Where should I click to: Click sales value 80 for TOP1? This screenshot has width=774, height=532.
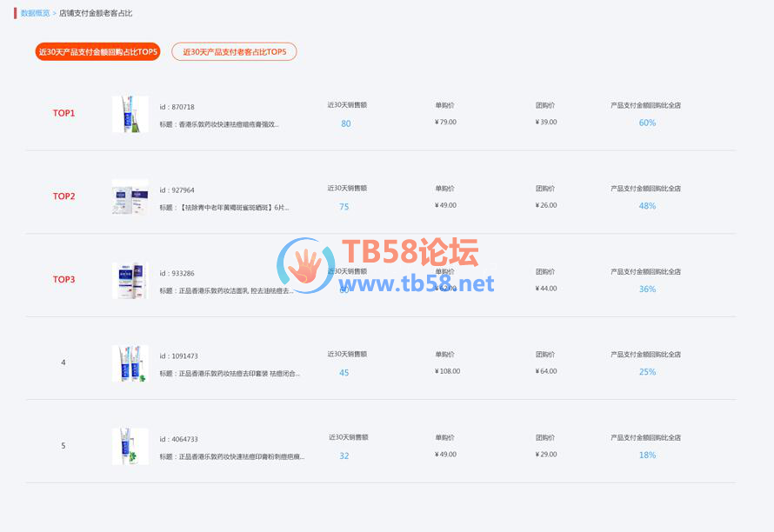[346, 123]
